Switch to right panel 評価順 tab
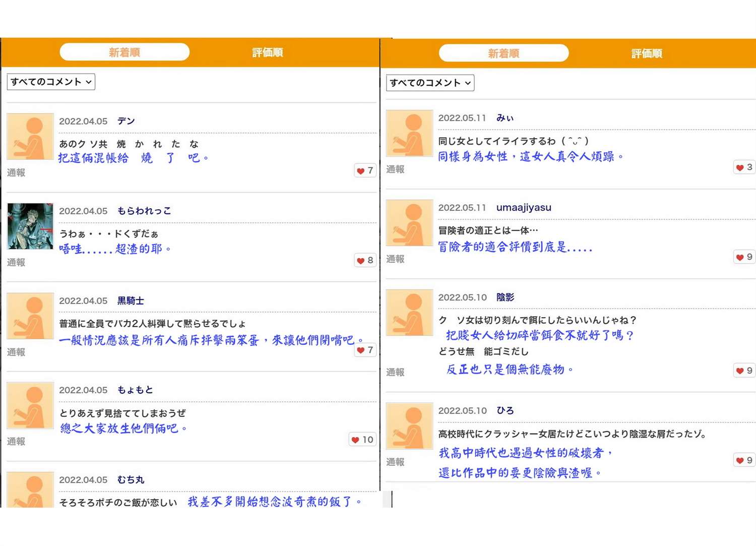 (646, 53)
